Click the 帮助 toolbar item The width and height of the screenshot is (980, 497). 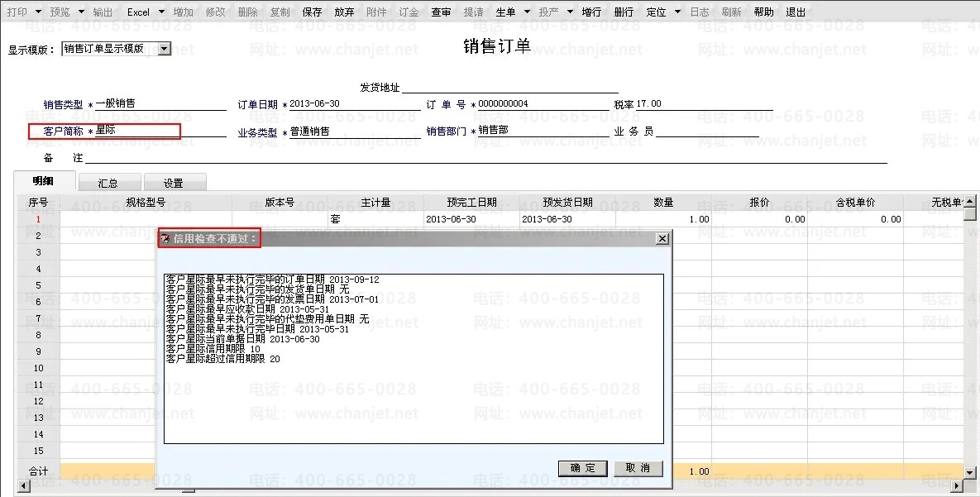tap(764, 12)
